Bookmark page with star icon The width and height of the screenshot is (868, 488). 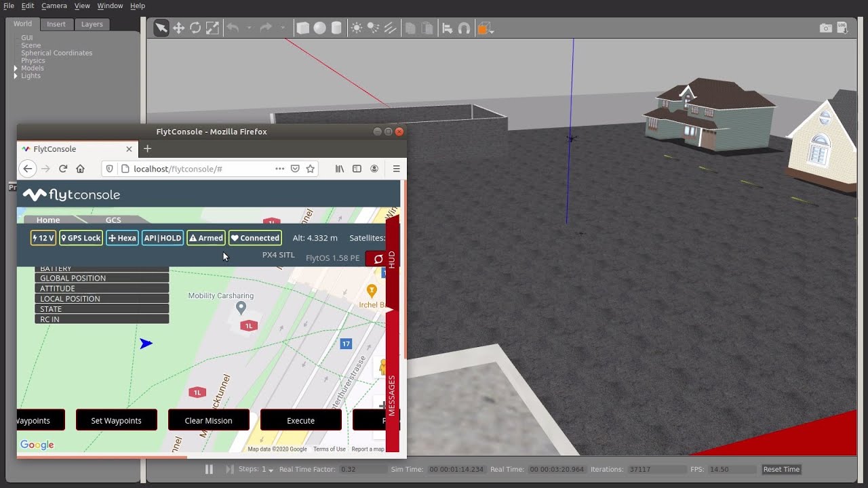pos(311,169)
